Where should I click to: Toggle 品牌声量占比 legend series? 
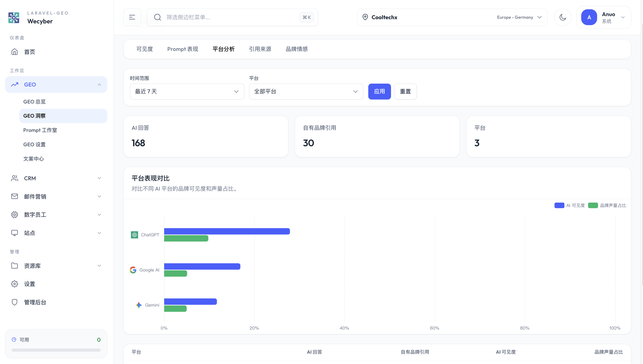coord(607,206)
